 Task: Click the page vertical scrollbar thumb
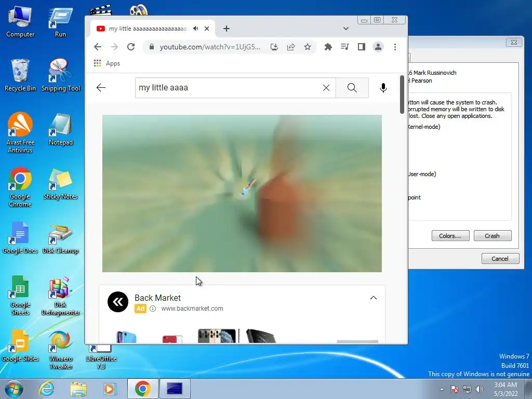click(x=402, y=95)
